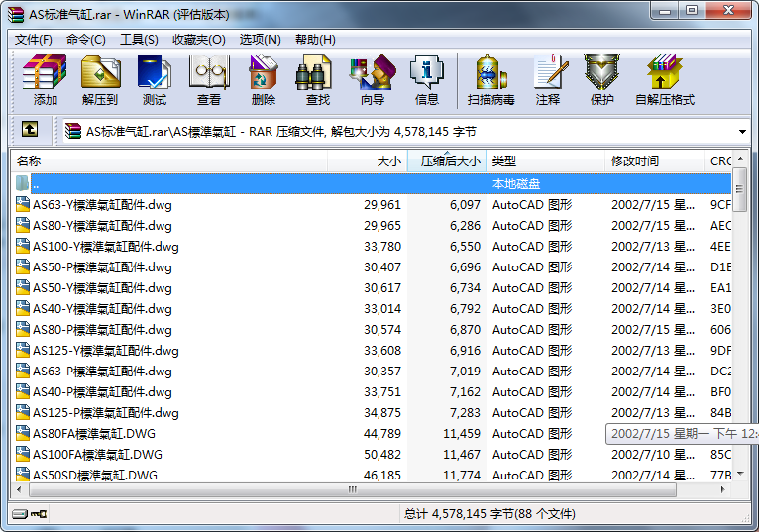Open the Tools (工具) menu
The image size is (759, 532).
[139, 40]
